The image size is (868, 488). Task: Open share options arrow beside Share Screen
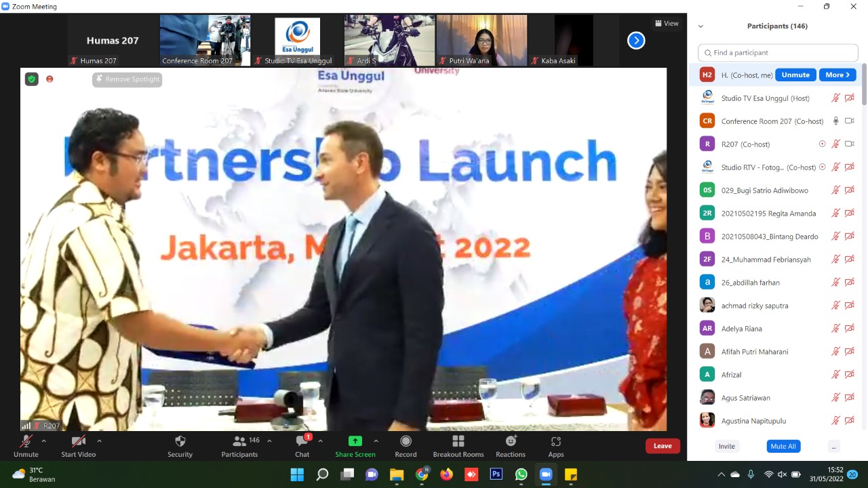376,441
